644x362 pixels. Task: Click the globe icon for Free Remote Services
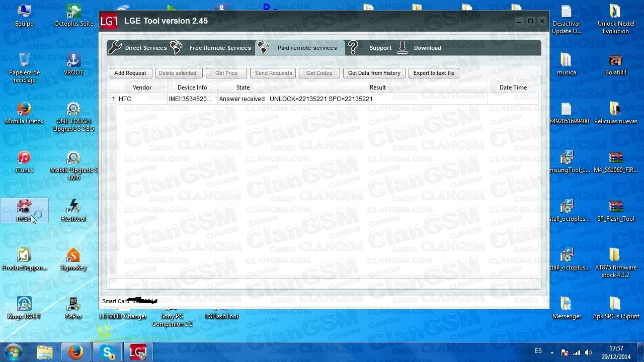tap(177, 47)
